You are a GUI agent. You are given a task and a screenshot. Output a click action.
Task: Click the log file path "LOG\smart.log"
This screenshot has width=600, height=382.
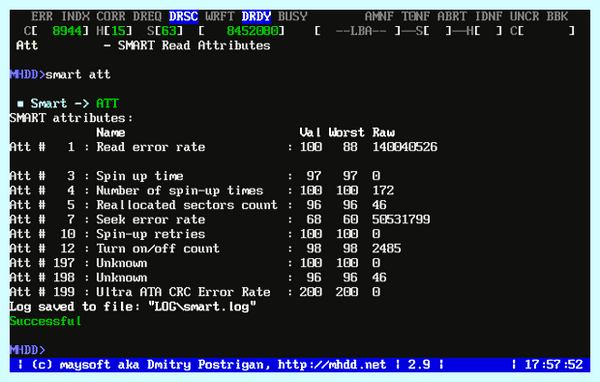pyautogui.click(x=202, y=307)
